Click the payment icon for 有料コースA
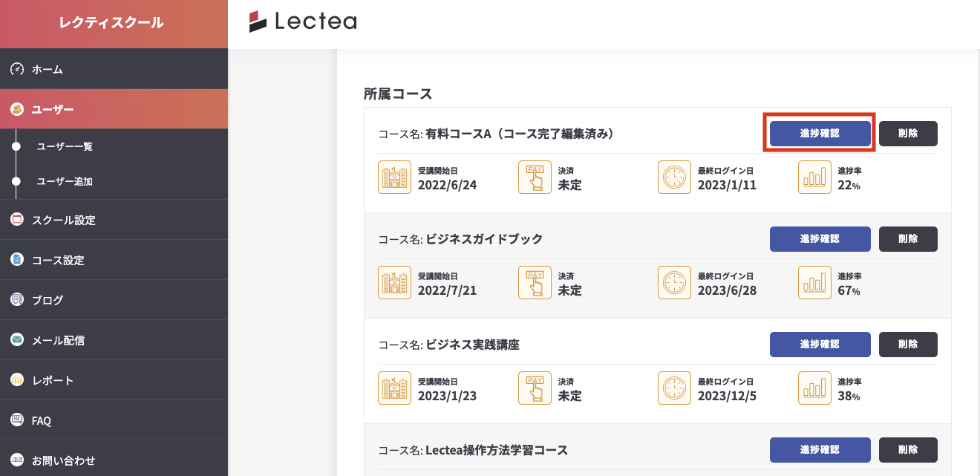Image resolution: width=980 pixels, height=476 pixels. [x=535, y=177]
